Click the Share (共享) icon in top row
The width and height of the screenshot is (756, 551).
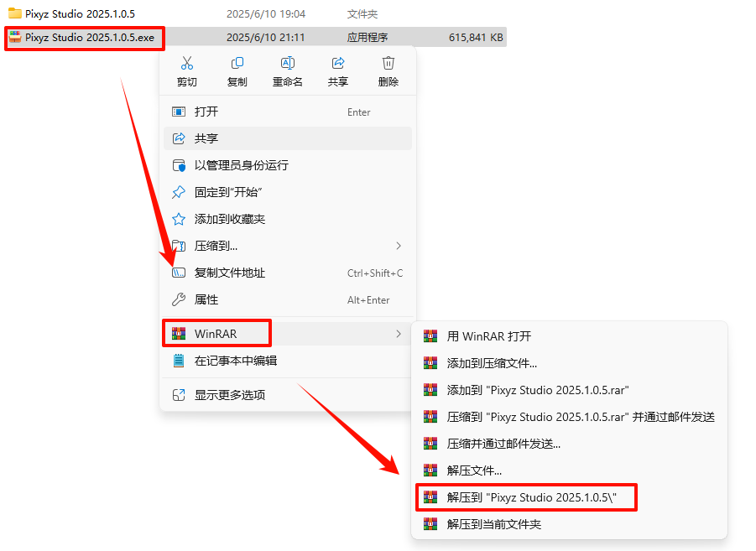tap(338, 63)
